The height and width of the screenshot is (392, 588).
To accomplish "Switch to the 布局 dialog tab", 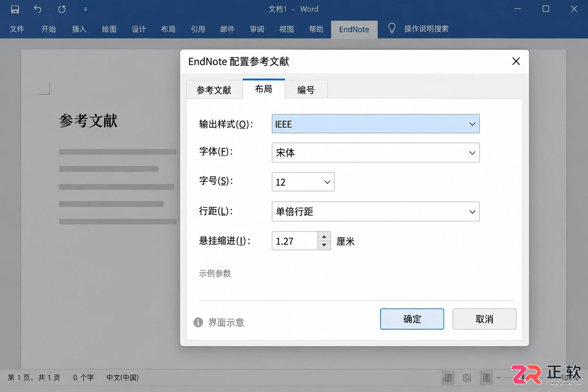I will 264,89.
